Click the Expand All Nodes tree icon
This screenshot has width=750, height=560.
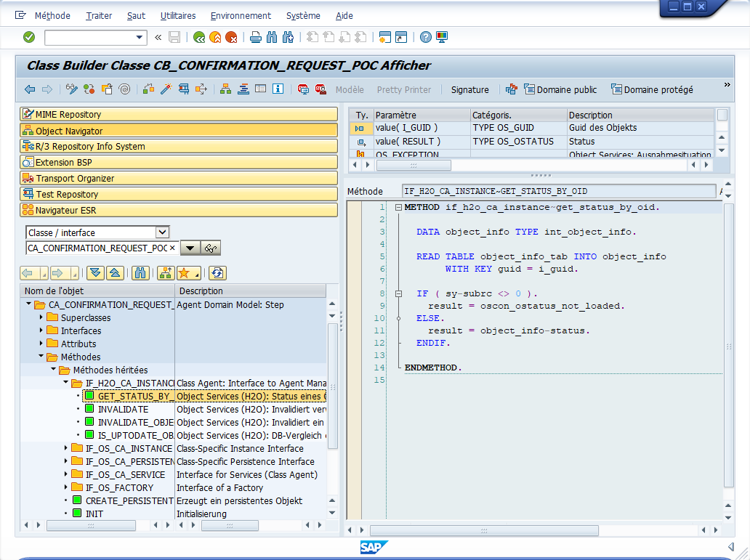tap(95, 273)
